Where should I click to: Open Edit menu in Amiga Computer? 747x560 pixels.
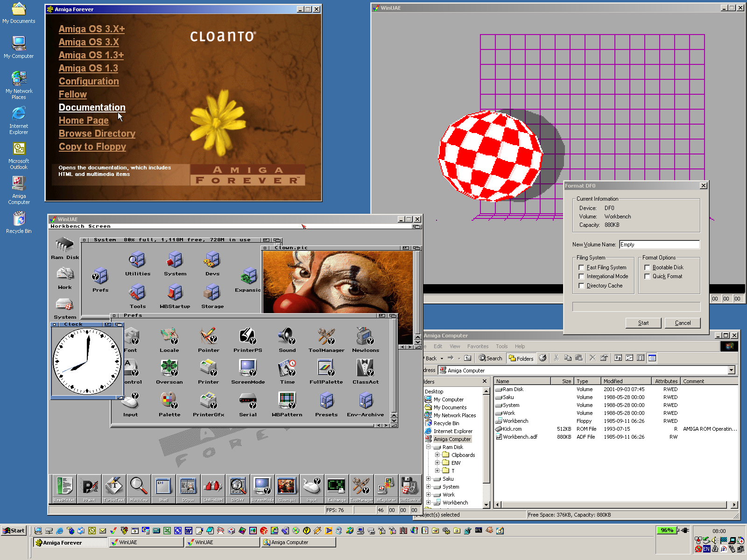tap(437, 346)
